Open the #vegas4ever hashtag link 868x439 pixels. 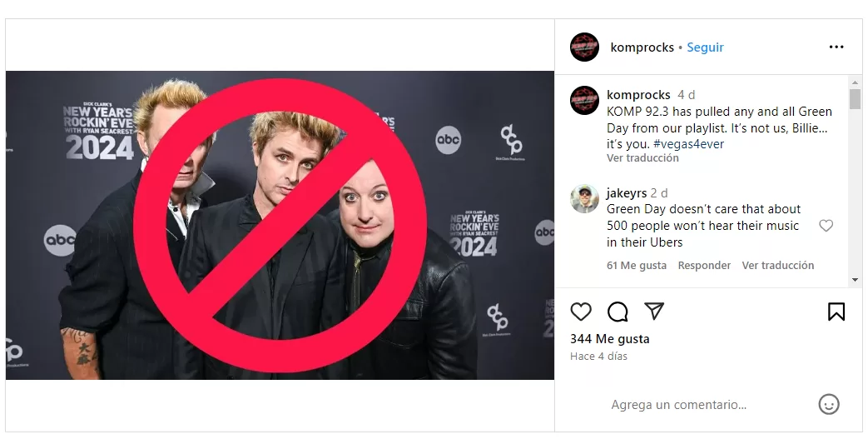tap(688, 144)
